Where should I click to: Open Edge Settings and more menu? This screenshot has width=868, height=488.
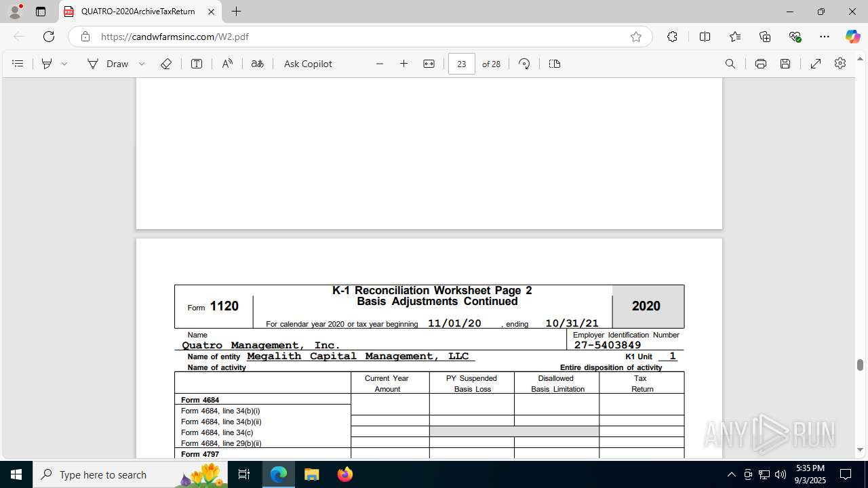coord(825,37)
